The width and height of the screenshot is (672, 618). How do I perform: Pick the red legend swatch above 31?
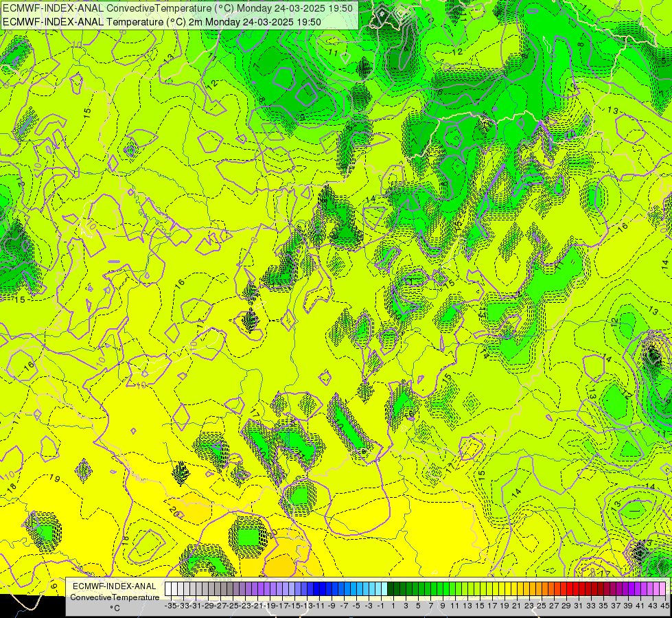[x=575, y=589]
